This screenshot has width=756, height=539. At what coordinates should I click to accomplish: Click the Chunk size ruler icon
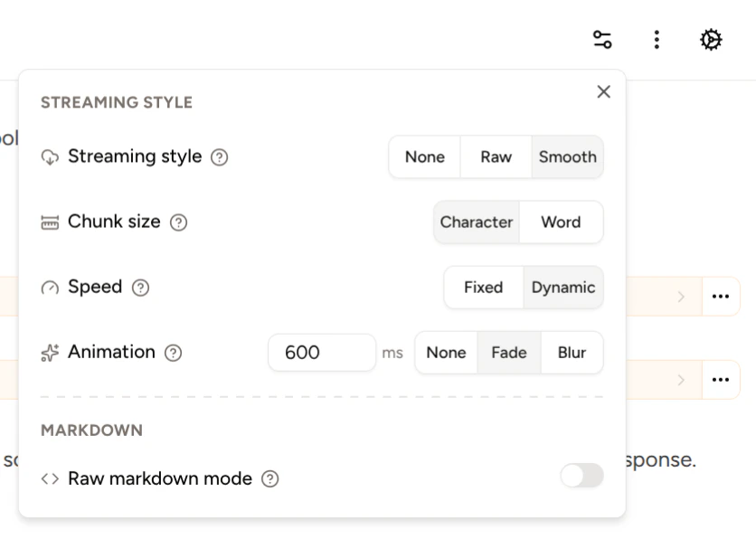pyautogui.click(x=50, y=222)
